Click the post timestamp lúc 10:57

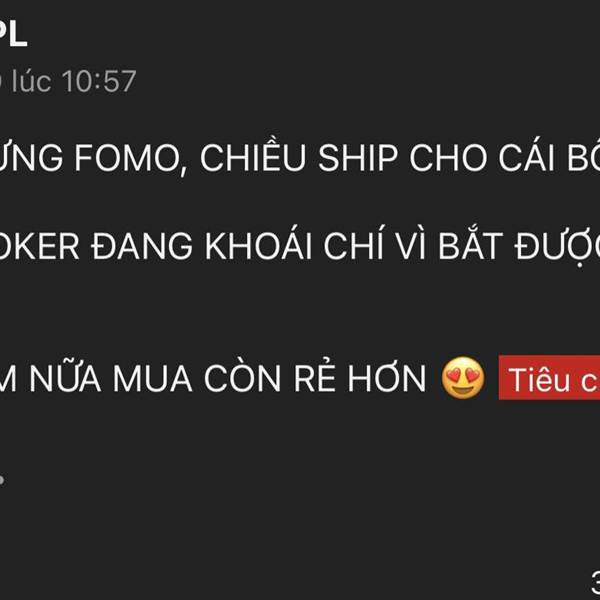pos(73,81)
